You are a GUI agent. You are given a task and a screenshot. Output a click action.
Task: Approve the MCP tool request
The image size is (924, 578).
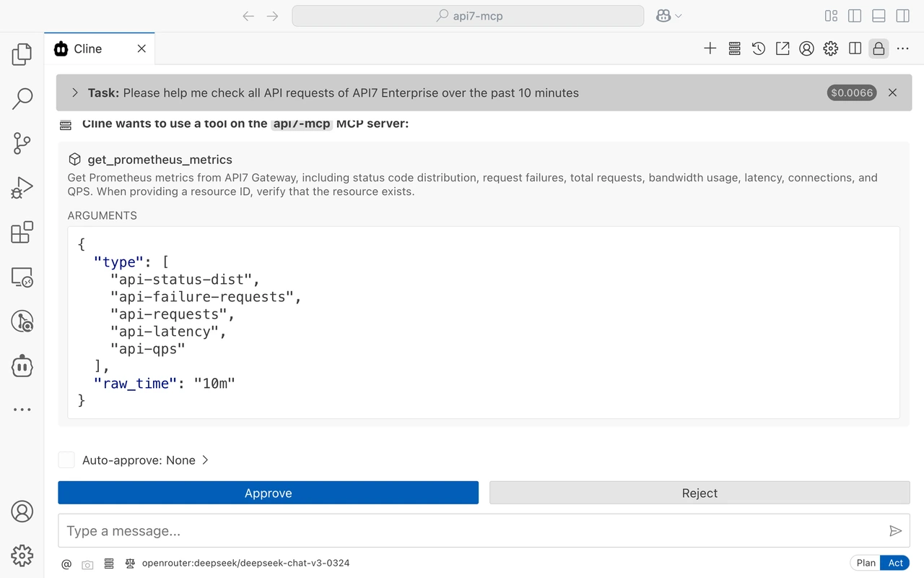coord(268,493)
